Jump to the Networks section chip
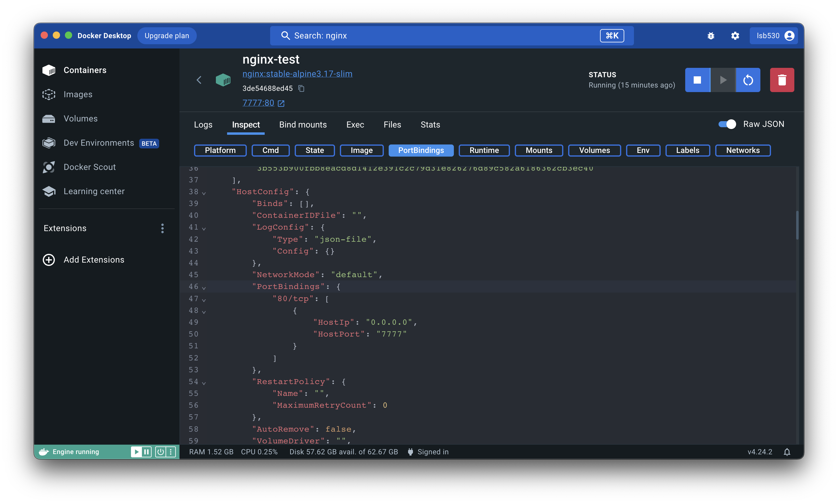Image resolution: width=838 pixels, height=504 pixels. pyautogui.click(x=742, y=150)
